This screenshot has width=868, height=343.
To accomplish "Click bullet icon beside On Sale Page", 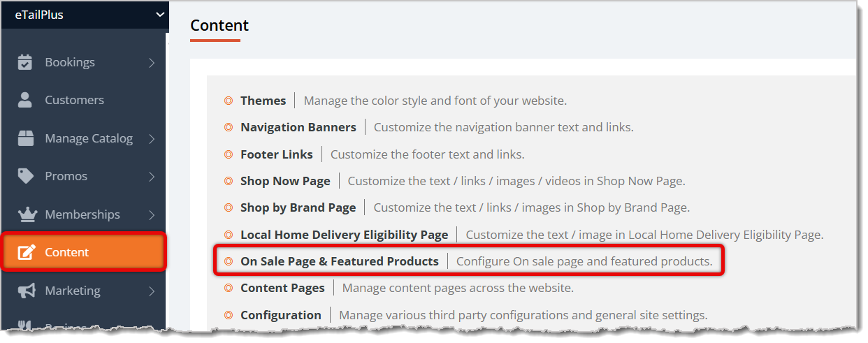I will coord(229,261).
